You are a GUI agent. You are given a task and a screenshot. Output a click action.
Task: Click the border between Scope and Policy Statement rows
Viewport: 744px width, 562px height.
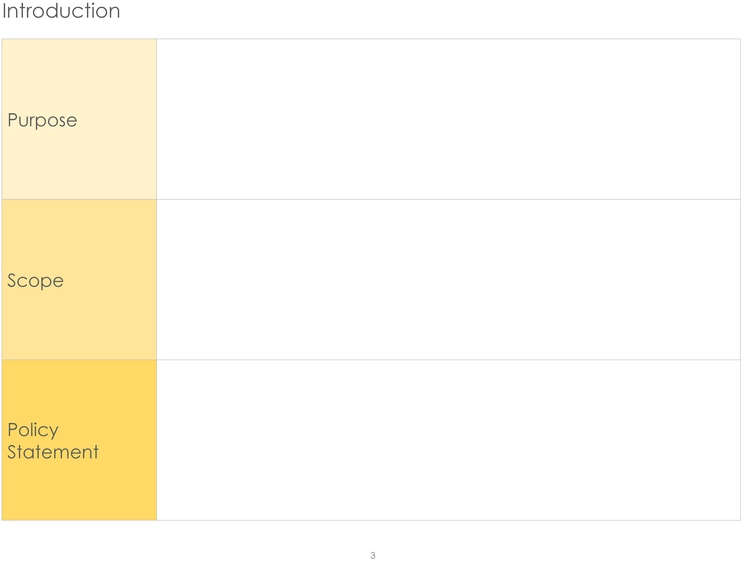pyautogui.click(x=371, y=360)
